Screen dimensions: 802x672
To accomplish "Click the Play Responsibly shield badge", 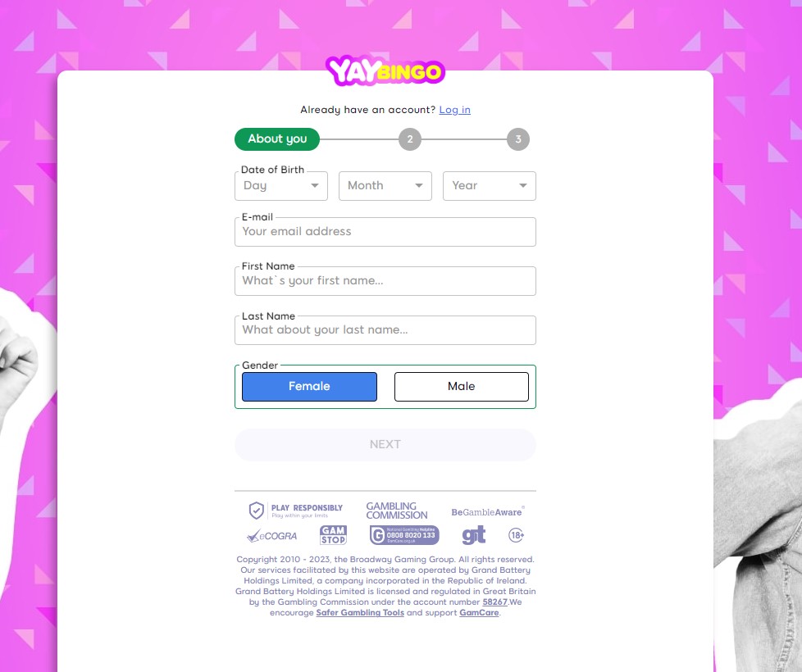I will 295,510.
